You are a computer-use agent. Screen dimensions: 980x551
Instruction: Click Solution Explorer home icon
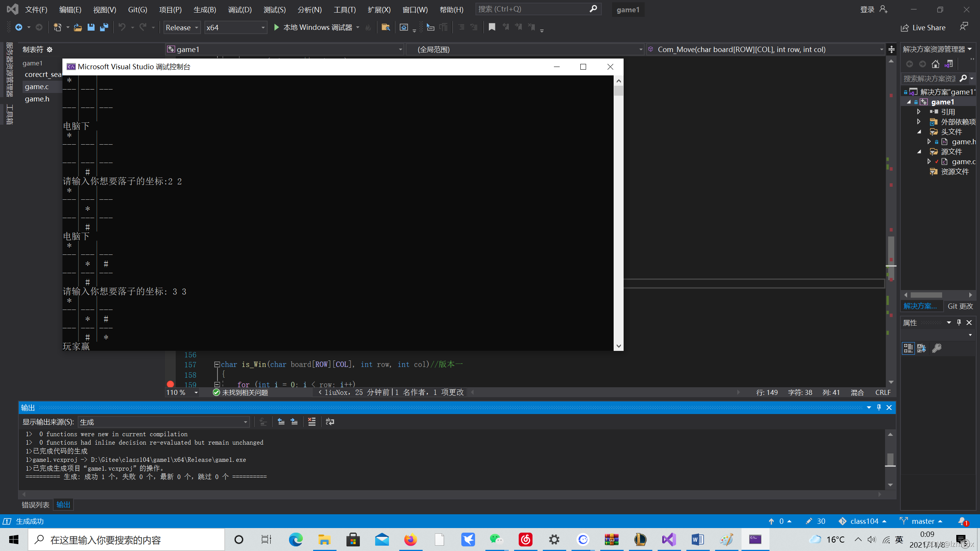(x=936, y=64)
